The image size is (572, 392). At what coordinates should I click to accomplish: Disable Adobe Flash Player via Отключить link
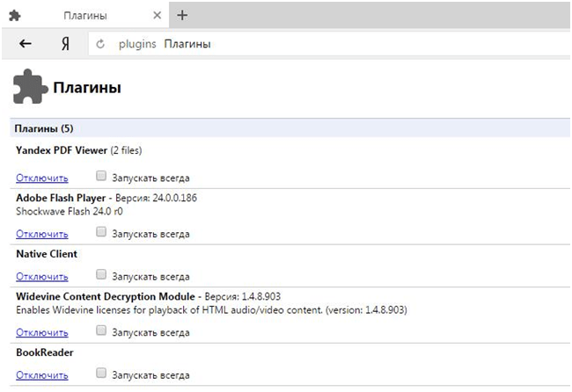pyautogui.click(x=42, y=234)
